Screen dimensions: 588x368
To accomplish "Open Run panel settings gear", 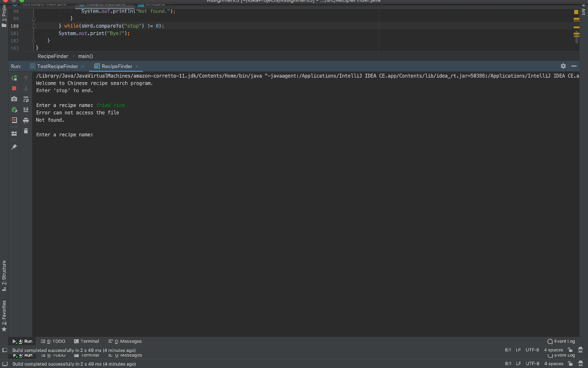I will click(x=563, y=66).
